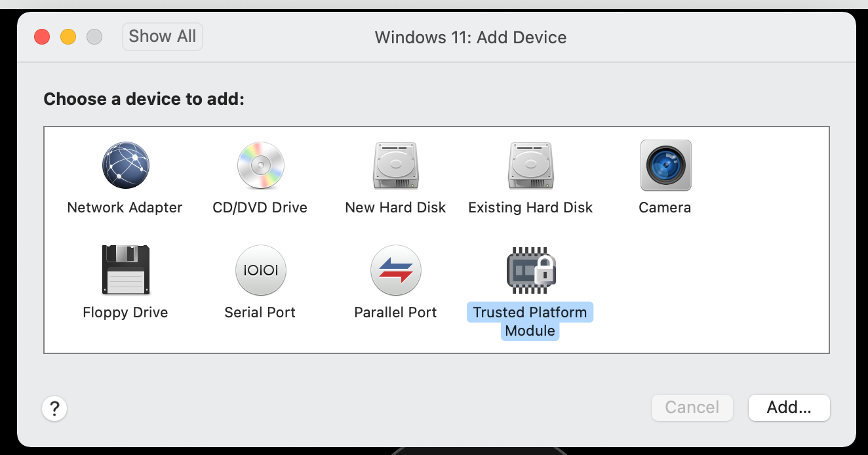Choose the CD/DVD Drive disc icon
This screenshot has width=868, height=455.
coord(260,165)
